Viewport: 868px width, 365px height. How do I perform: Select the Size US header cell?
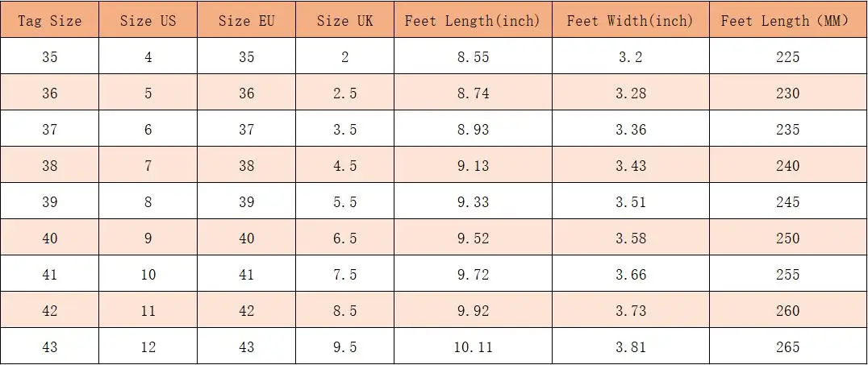pyautogui.click(x=148, y=21)
